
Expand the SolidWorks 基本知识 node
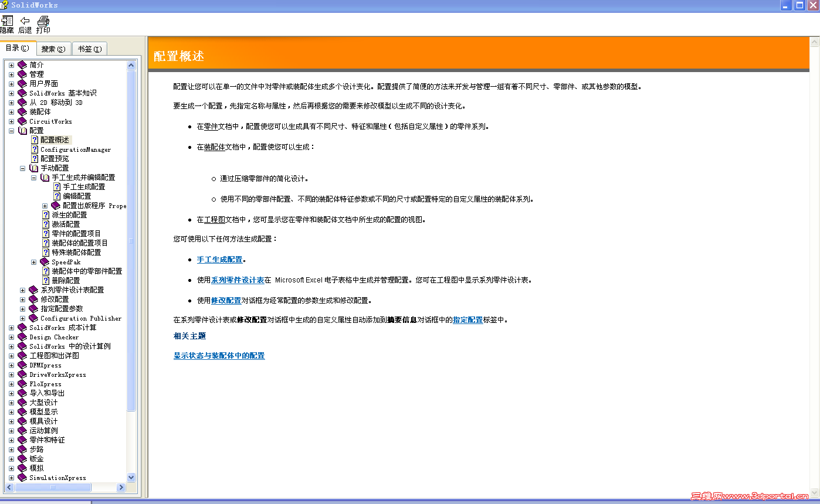[11, 93]
